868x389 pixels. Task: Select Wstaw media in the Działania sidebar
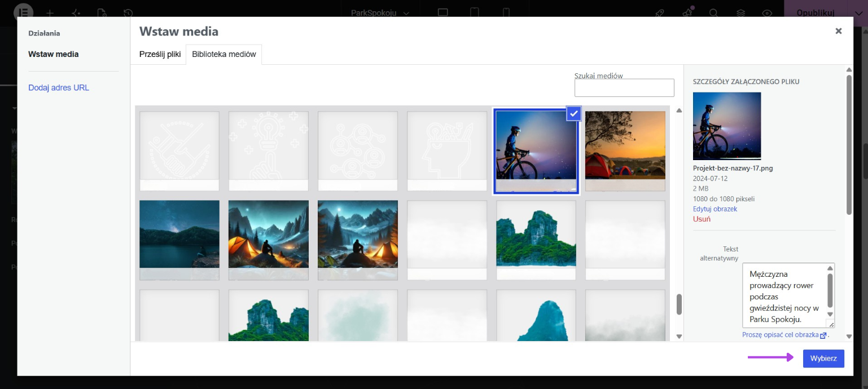point(54,54)
